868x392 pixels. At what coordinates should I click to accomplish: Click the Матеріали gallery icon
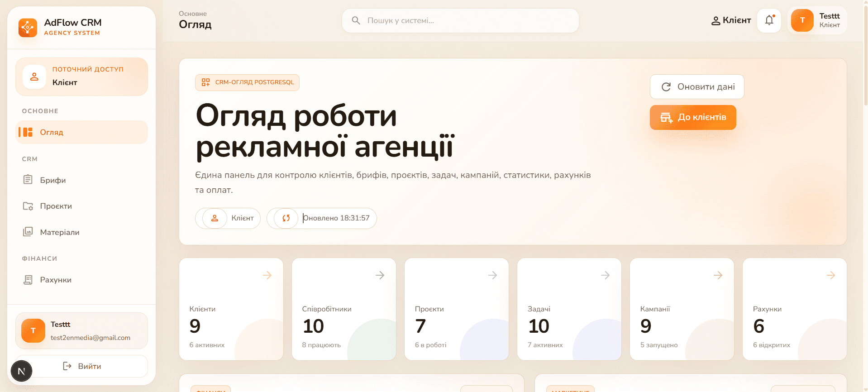tap(28, 232)
